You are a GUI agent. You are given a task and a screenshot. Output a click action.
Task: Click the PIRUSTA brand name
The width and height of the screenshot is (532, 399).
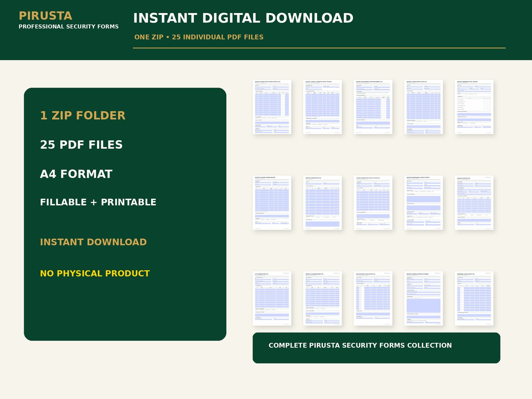45,16
